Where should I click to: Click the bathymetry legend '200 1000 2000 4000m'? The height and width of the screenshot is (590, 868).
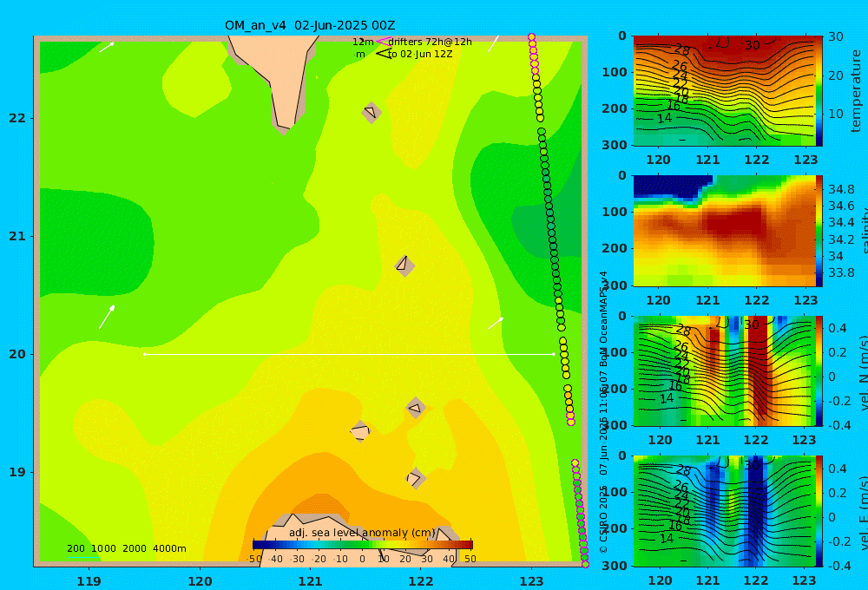click(x=126, y=548)
